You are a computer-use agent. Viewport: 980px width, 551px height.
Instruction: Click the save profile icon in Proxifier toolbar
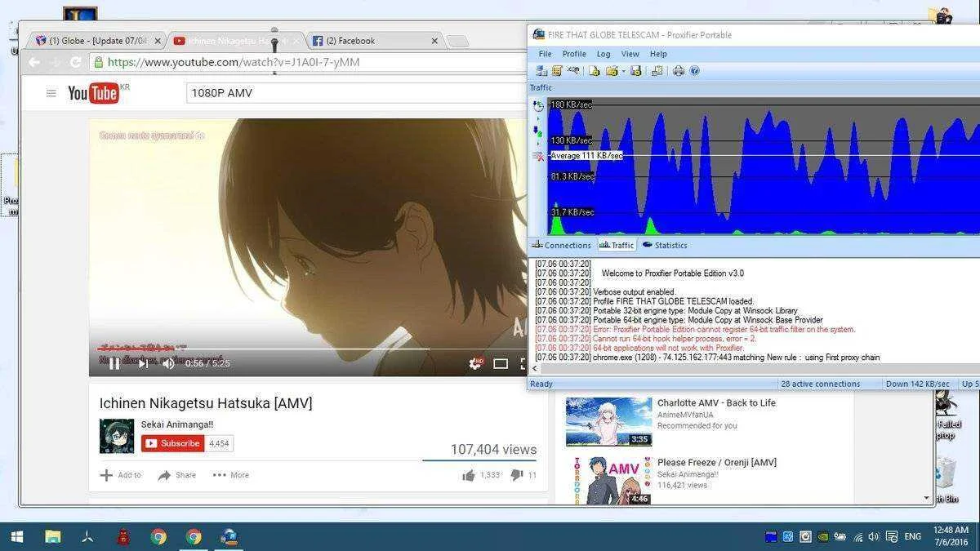tap(636, 71)
